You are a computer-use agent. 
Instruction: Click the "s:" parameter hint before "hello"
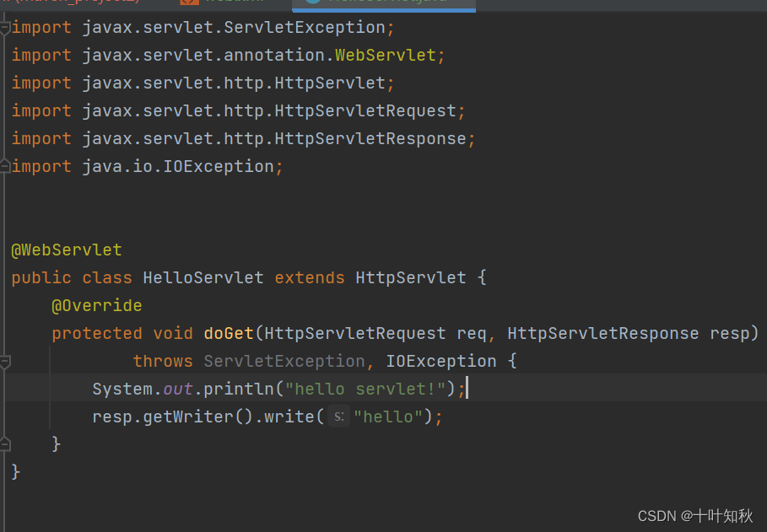[338, 416]
